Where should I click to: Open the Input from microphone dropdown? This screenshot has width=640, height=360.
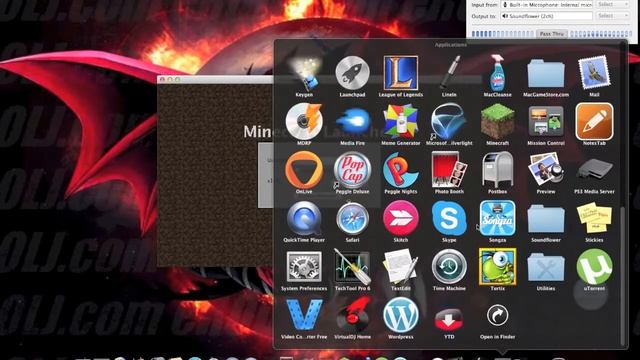tap(547, 4)
